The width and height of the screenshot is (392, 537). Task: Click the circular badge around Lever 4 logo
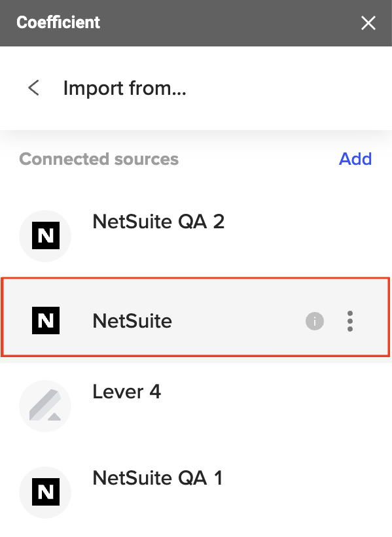45,406
